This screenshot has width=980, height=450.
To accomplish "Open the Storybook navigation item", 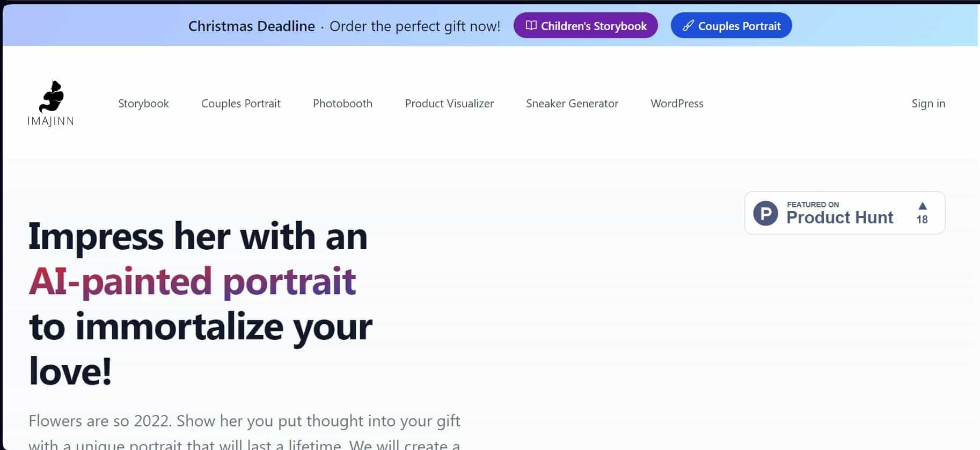I will click(143, 104).
